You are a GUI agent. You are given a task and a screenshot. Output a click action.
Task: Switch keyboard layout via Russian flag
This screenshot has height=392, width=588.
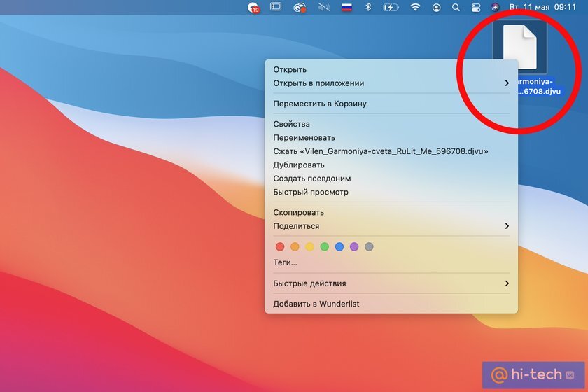346,7
